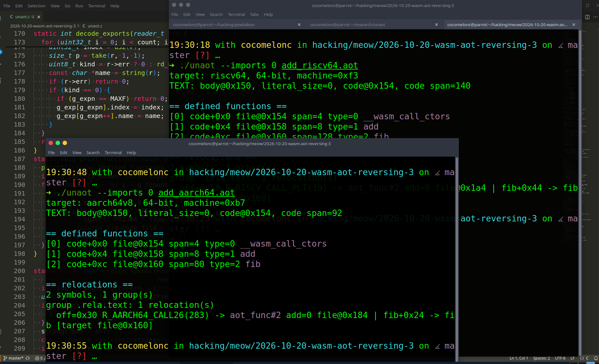Click the C file icon in the breadcrumb
This screenshot has width=599, height=364.
click(84, 26)
